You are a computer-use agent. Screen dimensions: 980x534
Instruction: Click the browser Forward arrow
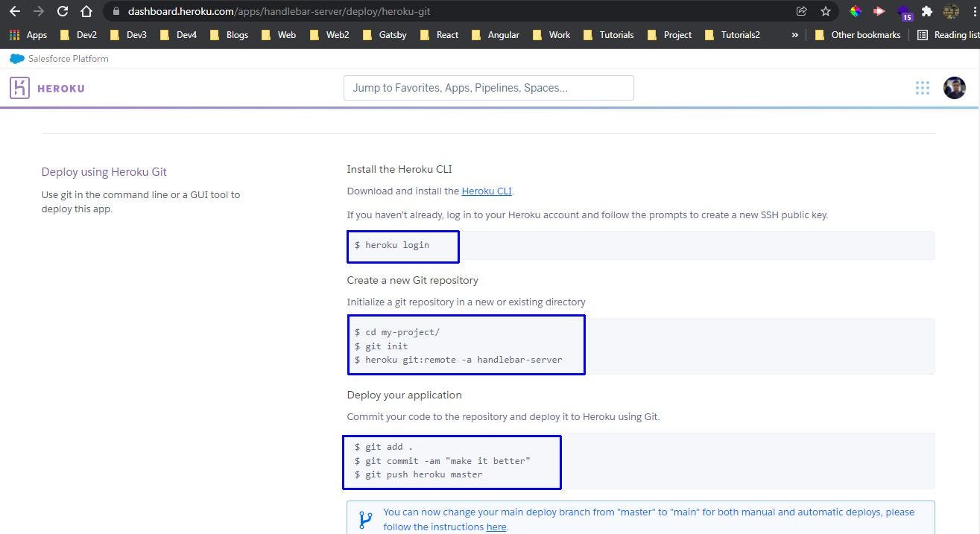pos(39,11)
